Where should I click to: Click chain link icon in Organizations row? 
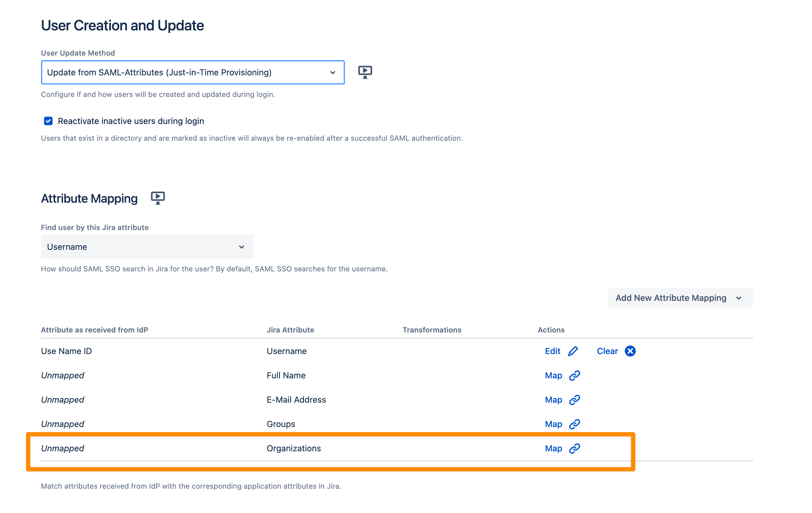575,448
